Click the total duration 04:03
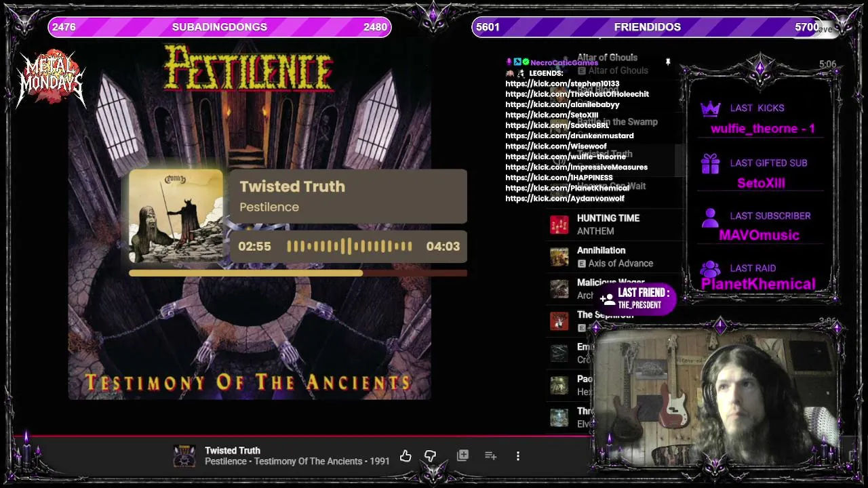868x488 pixels. [443, 247]
